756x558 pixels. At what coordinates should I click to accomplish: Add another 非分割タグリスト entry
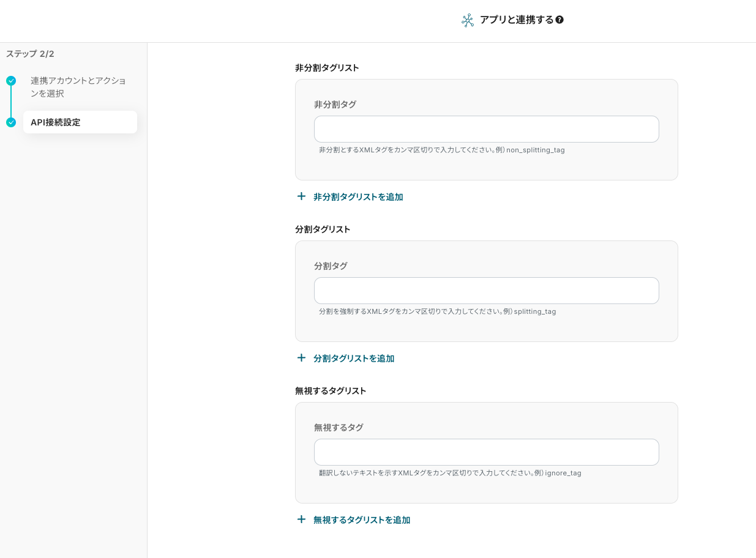(x=357, y=197)
